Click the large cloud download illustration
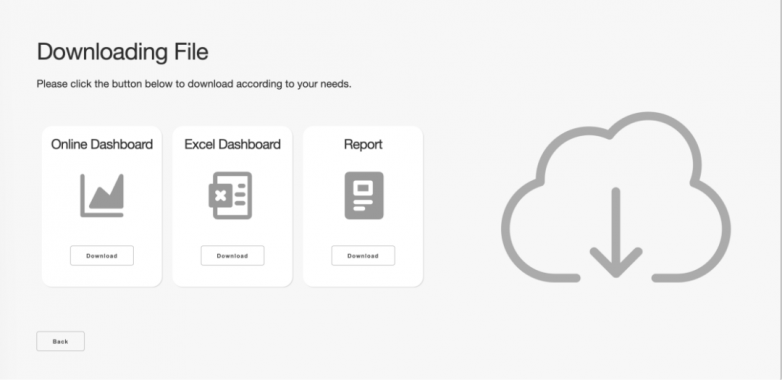This screenshot has height=380, width=782. [x=616, y=197]
